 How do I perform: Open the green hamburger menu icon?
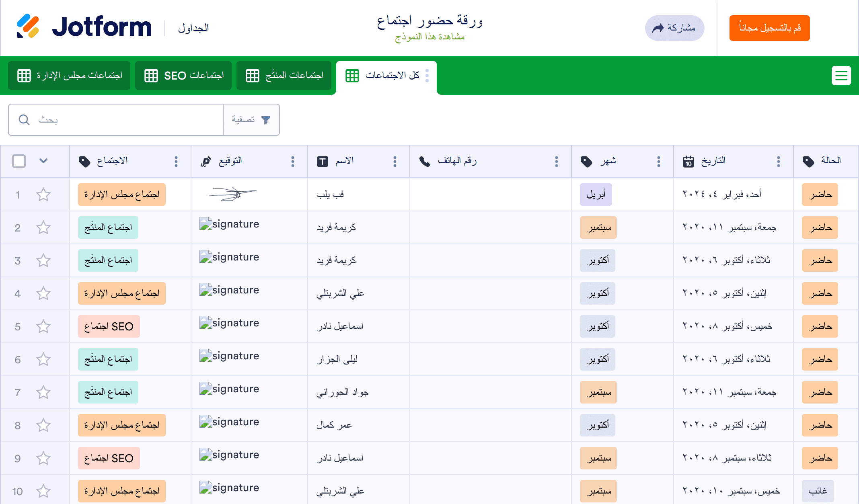841,76
